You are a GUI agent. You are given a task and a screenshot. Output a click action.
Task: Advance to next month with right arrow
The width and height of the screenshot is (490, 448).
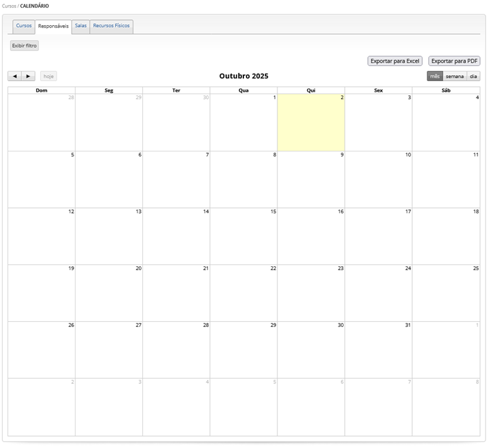coord(28,76)
